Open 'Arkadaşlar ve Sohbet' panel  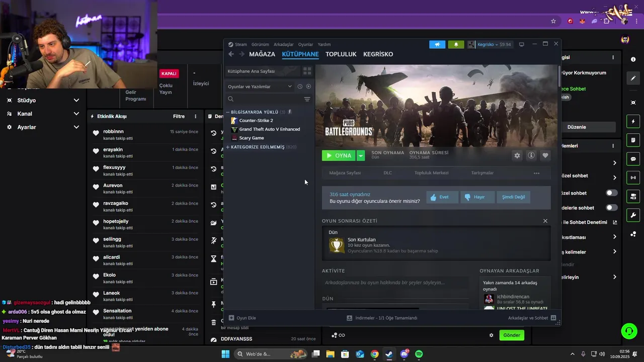[532, 318]
